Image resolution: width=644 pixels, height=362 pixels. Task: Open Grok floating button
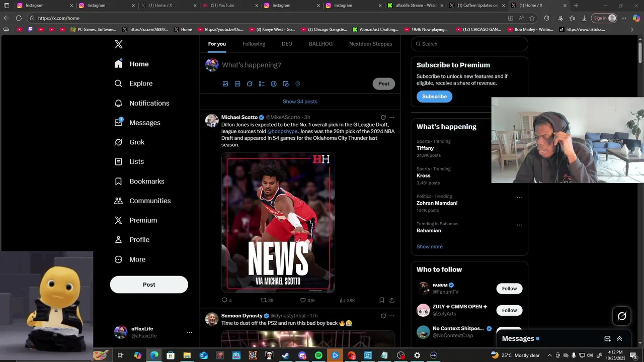point(622,316)
